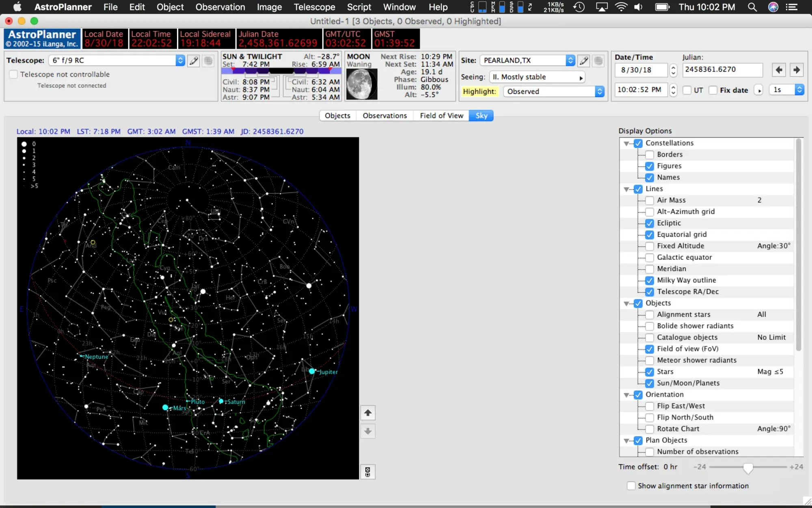This screenshot has width=812, height=508.
Task: Check the UT time checkbox
Action: (687, 90)
